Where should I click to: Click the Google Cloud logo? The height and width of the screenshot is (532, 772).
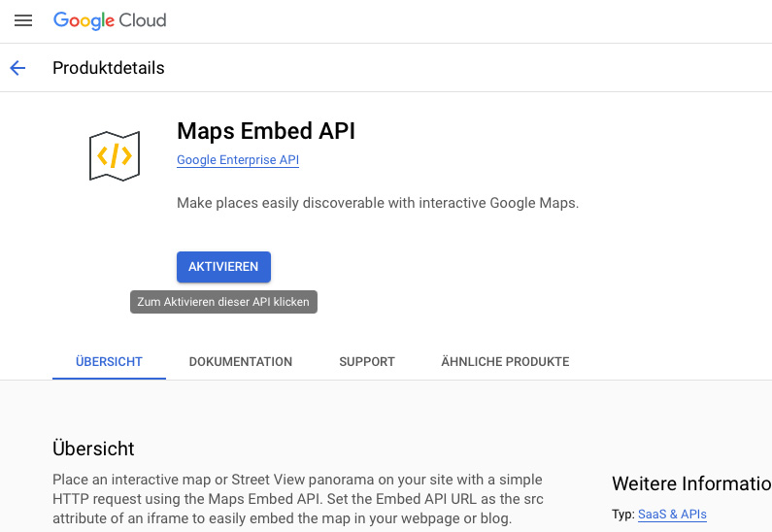click(110, 20)
